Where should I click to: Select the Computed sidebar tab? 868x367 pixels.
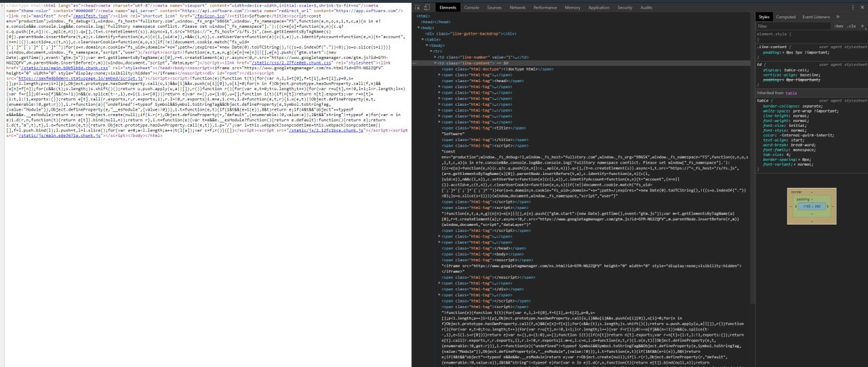tap(786, 16)
